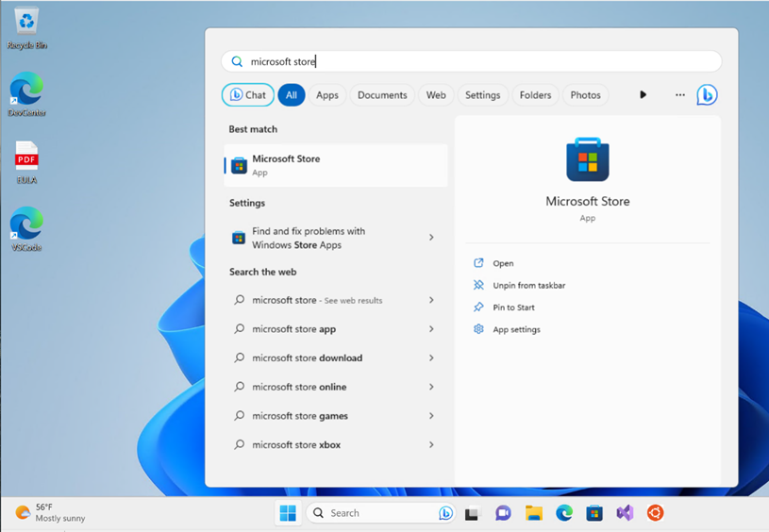Select 'microsoft store download' web suggestion

pyautogui.click(x=336, y=357)
